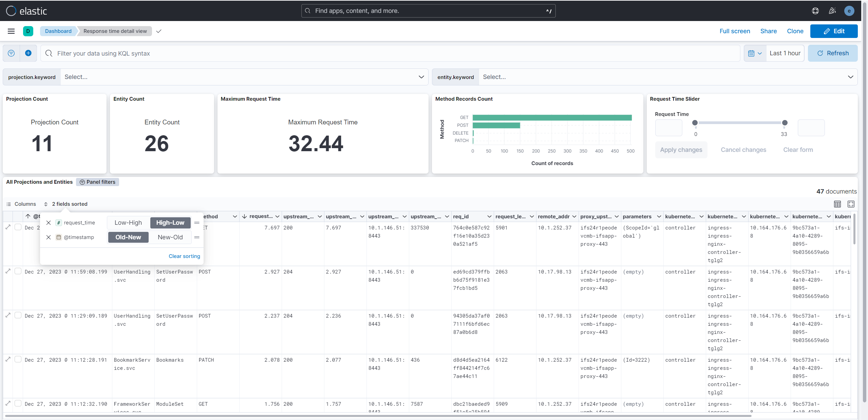
Task: Click the fullscreen icon on the documents table
Action: (x=851, y=204)
